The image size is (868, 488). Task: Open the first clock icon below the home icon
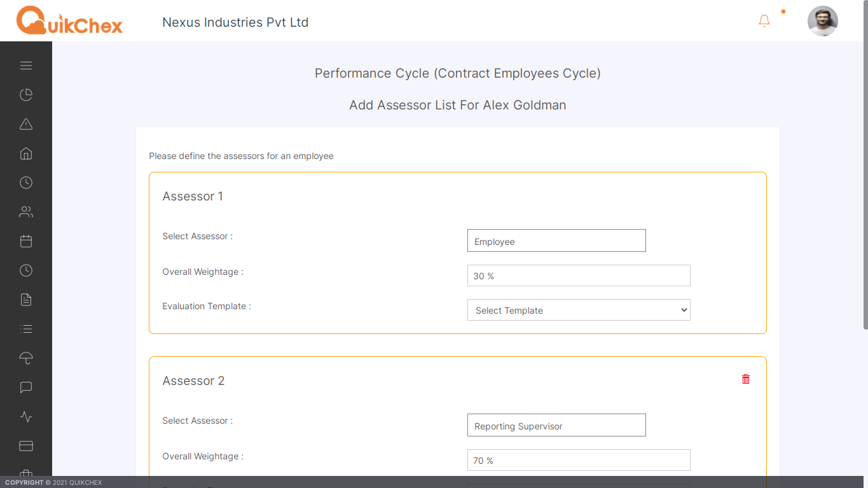(26, 183)
